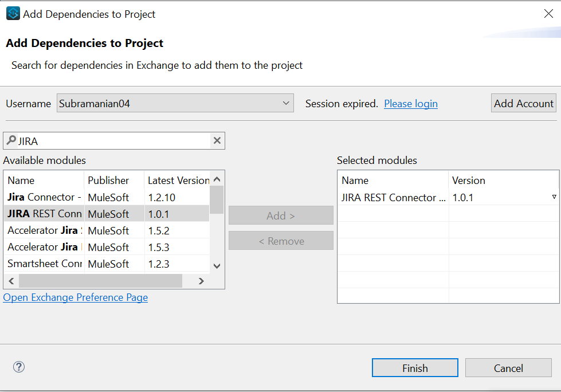Expand version dropdown for JIRA REST Connector
This screenshot has width=561, height=392.
(x=554, y=197)
